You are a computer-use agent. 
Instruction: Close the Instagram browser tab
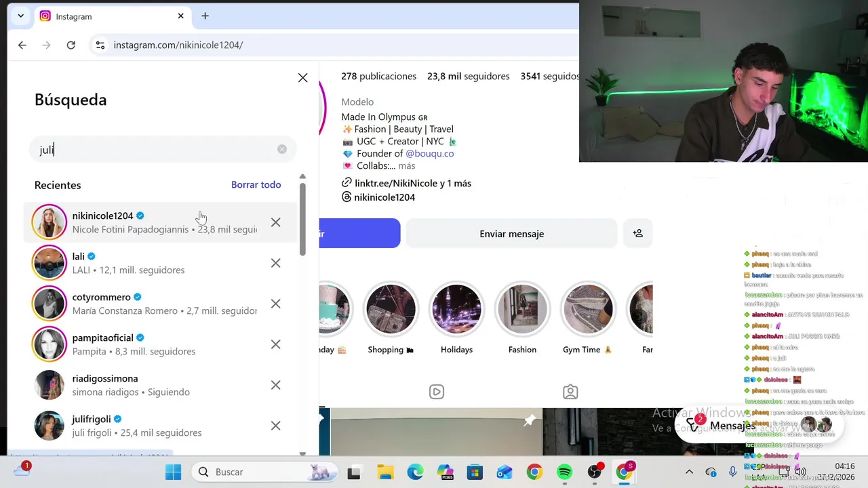click(180, 16)
